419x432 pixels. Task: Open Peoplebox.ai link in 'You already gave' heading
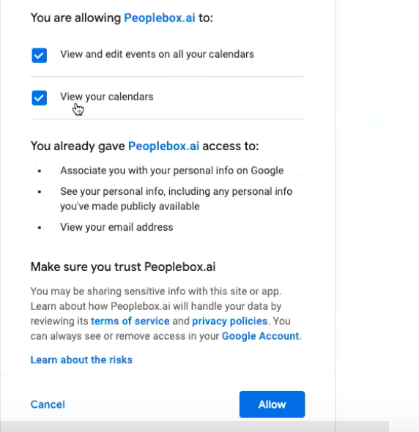[164, 146]
